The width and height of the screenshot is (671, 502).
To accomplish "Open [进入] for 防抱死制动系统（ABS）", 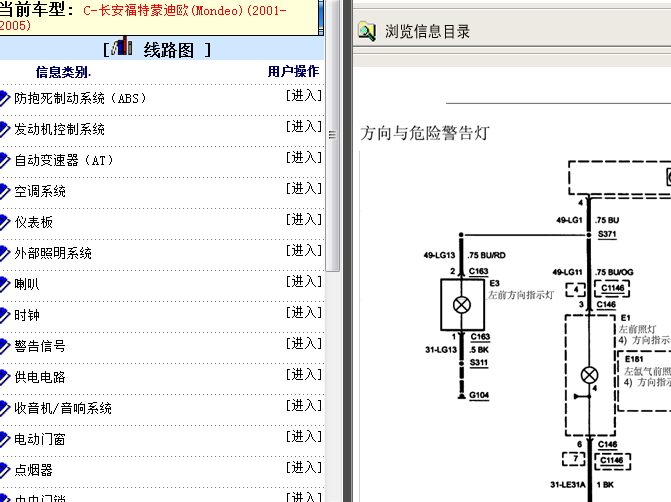I will click(304, 95).
